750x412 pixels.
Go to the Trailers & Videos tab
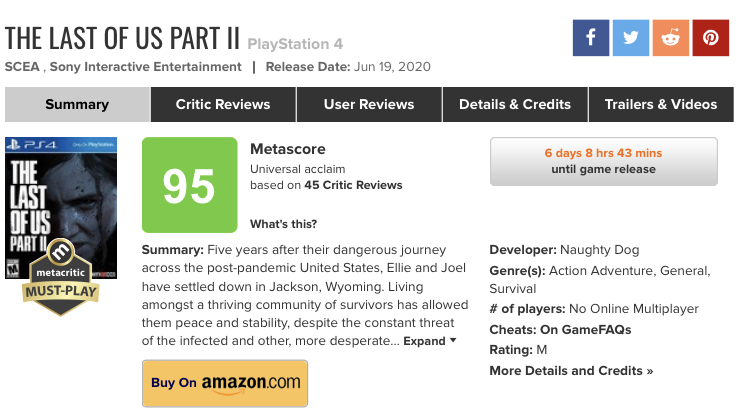tap(661, 104)
